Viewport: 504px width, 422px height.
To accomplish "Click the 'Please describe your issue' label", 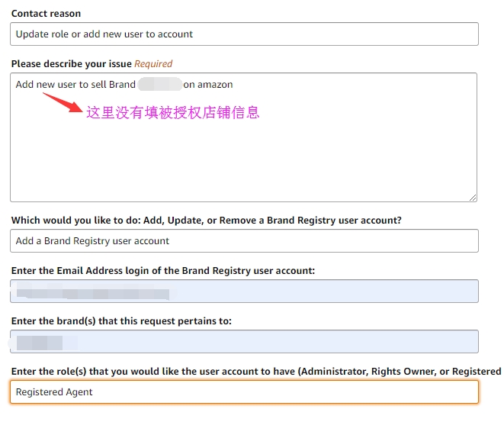I will click(x=71, y=64).
